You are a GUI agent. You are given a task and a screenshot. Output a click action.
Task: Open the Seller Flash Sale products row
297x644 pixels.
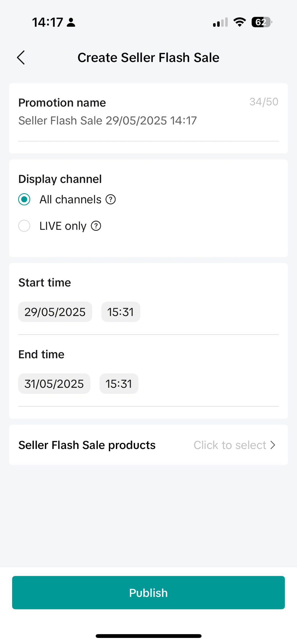click(87, 445)
